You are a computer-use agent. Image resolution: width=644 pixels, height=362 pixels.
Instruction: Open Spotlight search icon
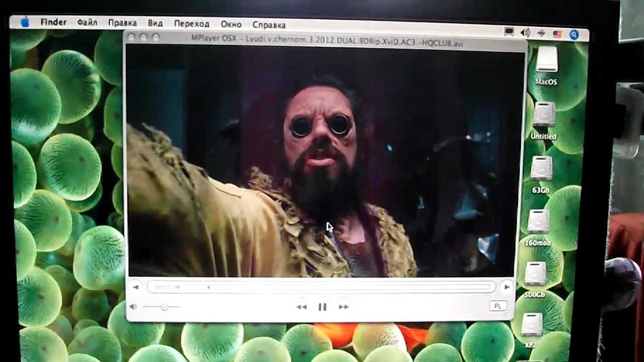coord(574,34)
